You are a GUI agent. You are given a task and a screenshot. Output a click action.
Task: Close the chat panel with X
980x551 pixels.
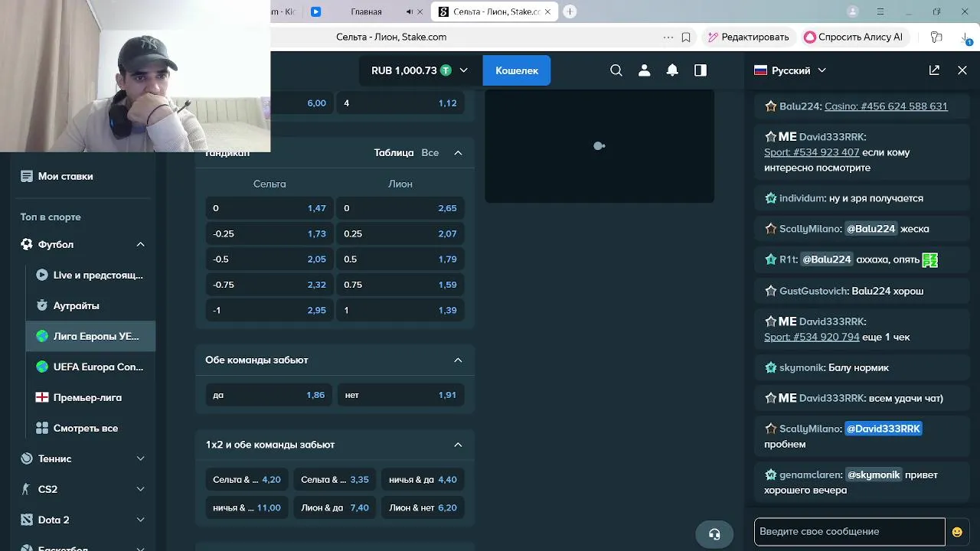coord(962,70)
